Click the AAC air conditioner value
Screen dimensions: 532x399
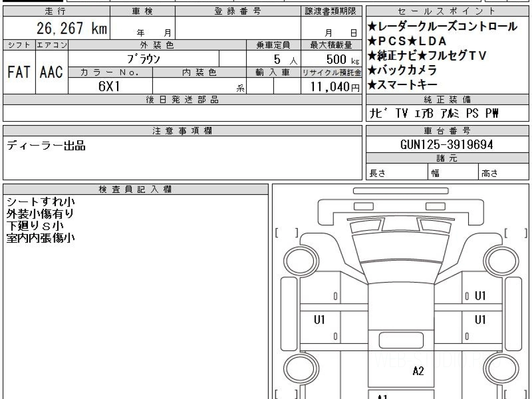click(52, 72)
